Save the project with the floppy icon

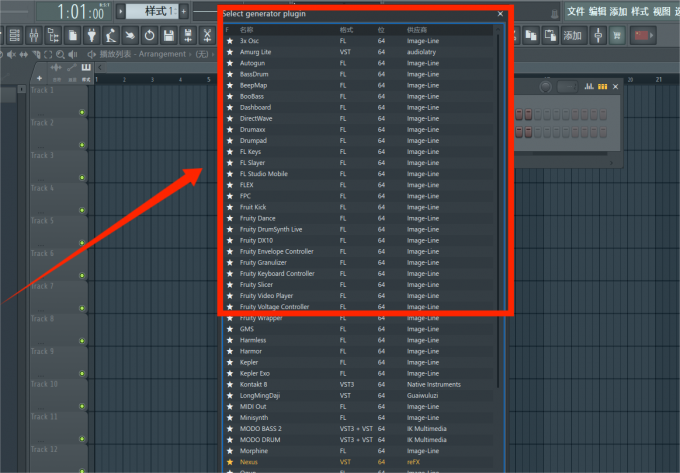(x=169, y=36)
